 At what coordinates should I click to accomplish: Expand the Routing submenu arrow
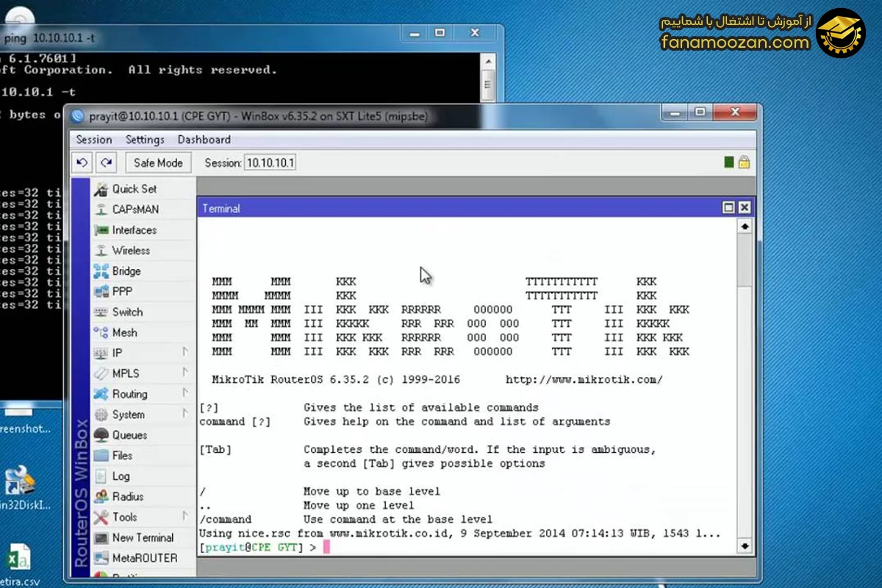[x=186, y=394]
